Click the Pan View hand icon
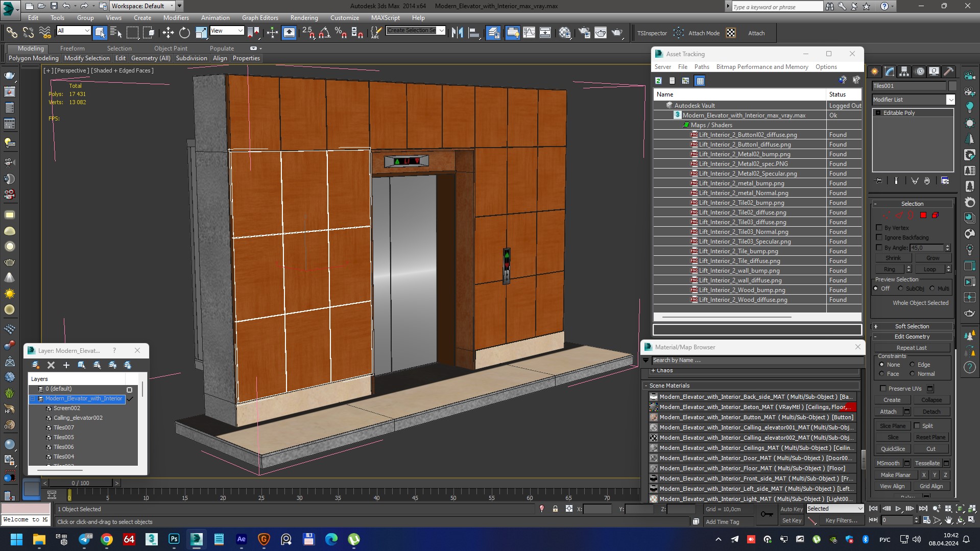Screen dimensions: 980x551 pyautogui.click(x=948, y=520)
